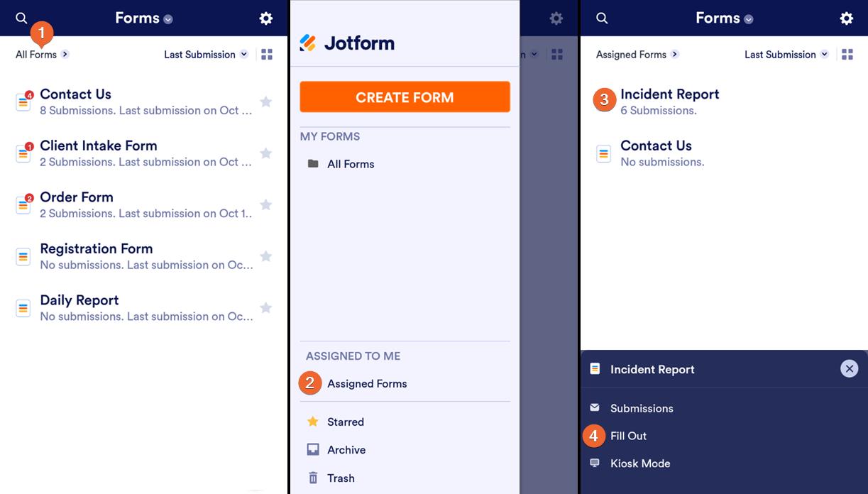868x494 pixels.
Task: Star the Contact Us form
Action: (x=265, y=101)
